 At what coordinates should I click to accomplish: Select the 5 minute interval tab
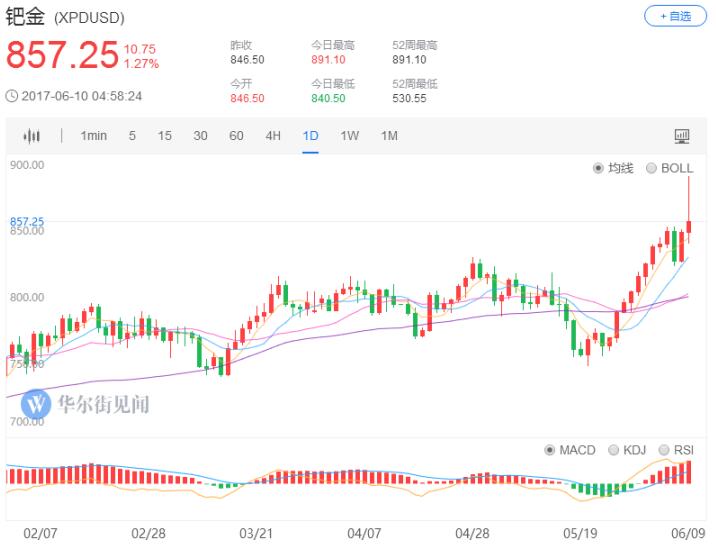click(x=132, y=136)
